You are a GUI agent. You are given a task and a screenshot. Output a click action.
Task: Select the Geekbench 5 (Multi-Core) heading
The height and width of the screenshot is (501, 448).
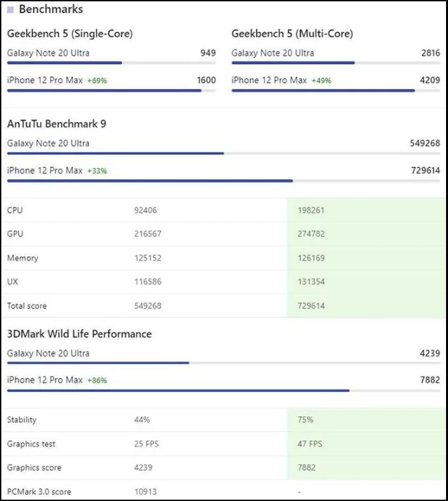[292, 34]
